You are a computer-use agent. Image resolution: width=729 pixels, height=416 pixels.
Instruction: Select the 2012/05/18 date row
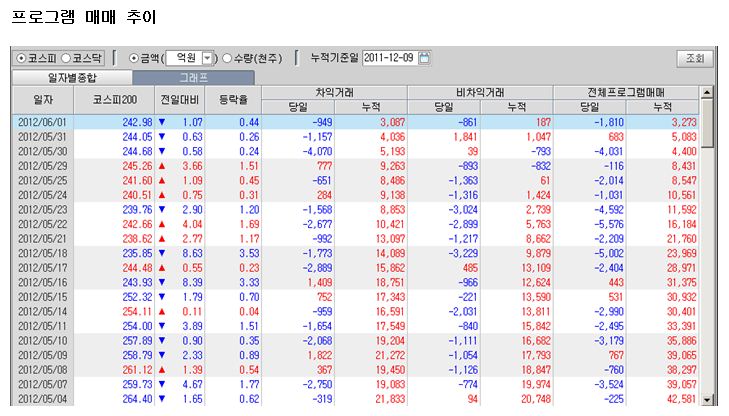44,253
